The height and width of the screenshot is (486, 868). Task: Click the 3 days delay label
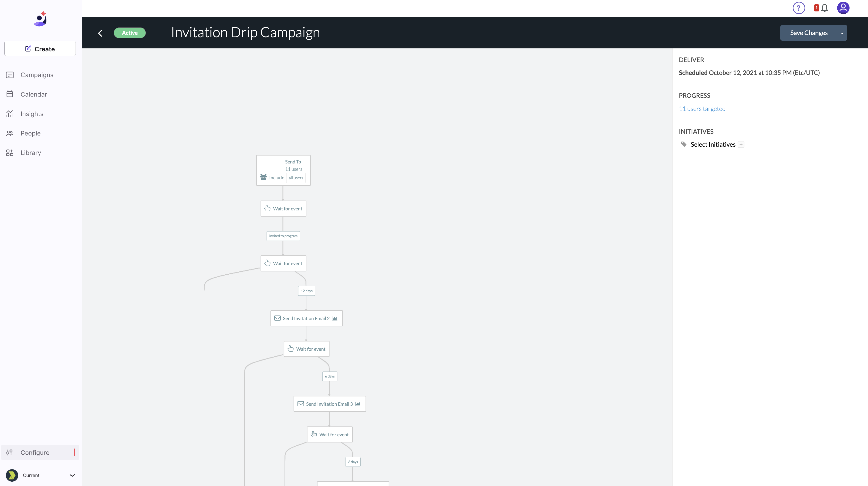[353, 462]
